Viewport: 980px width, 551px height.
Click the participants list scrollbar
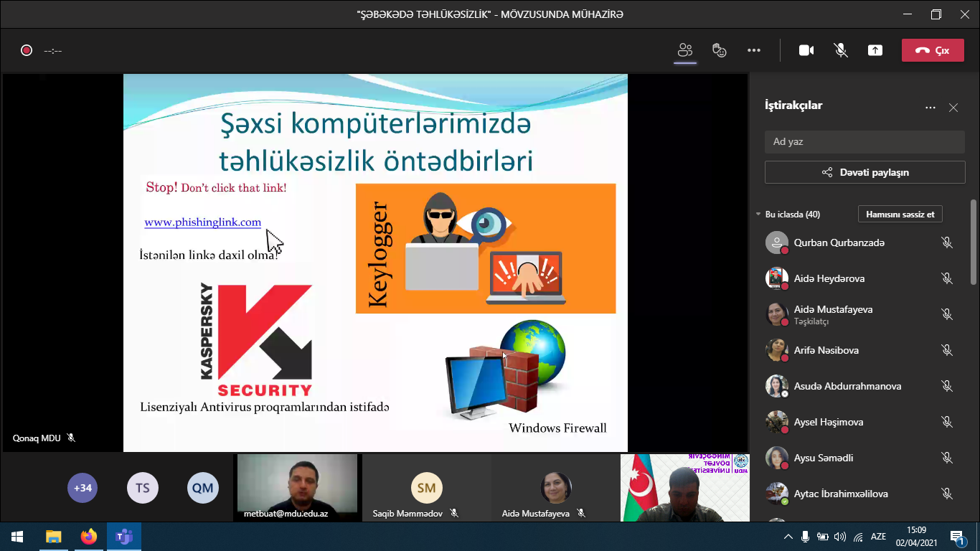pos(973,244)
